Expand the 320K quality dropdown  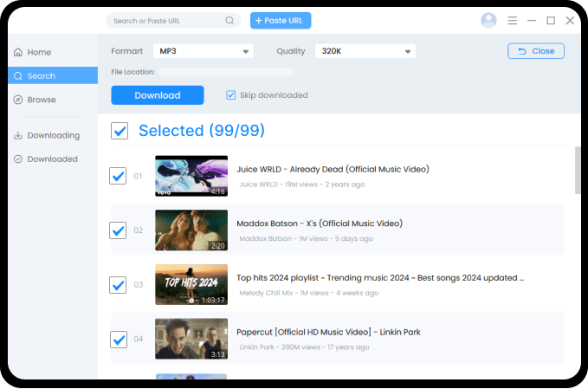(x=365, y=52)
